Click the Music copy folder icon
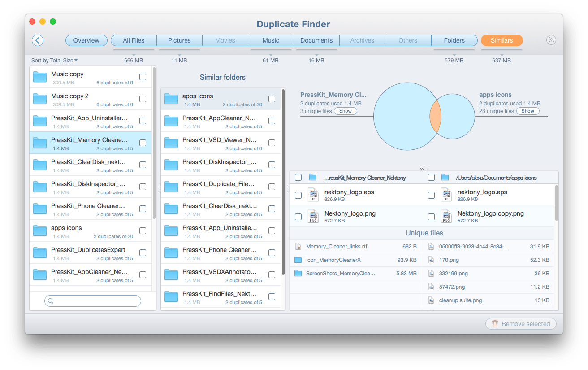The image size is (588, 370). coord(40,78)
